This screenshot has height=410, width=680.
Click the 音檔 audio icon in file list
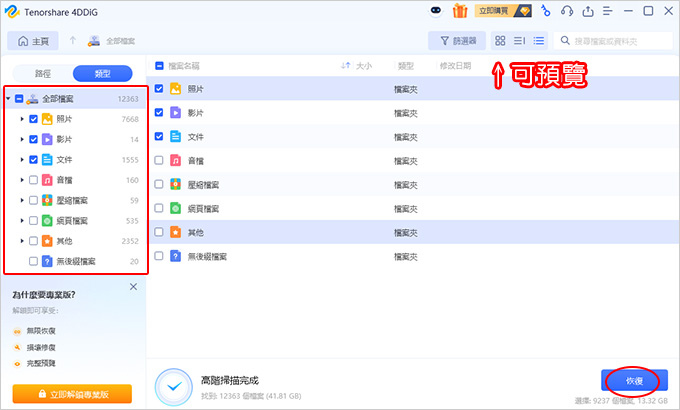tap(175, 161)
